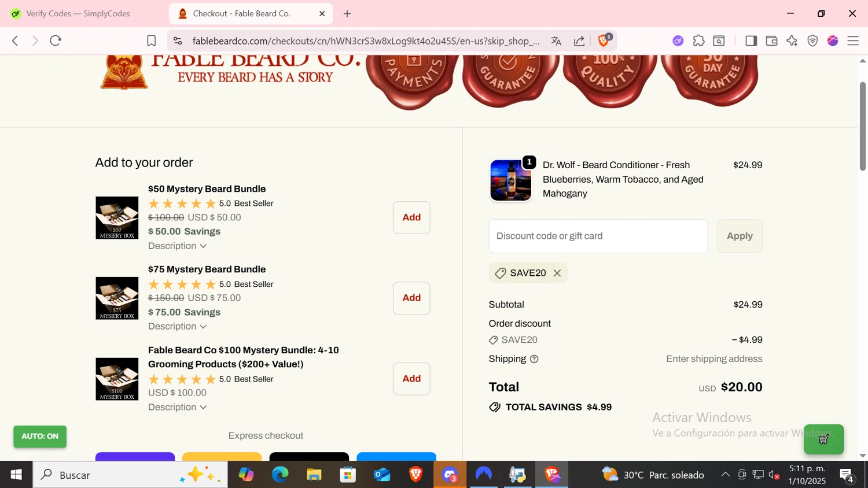Click the green floating cart button
This screenshot has height=488, width=868.
[823, 439]
